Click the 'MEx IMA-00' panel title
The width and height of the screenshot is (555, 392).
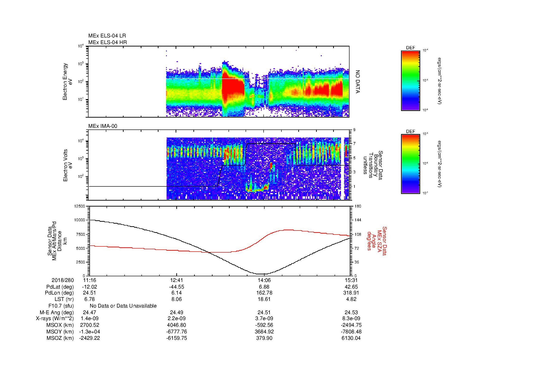103,126
